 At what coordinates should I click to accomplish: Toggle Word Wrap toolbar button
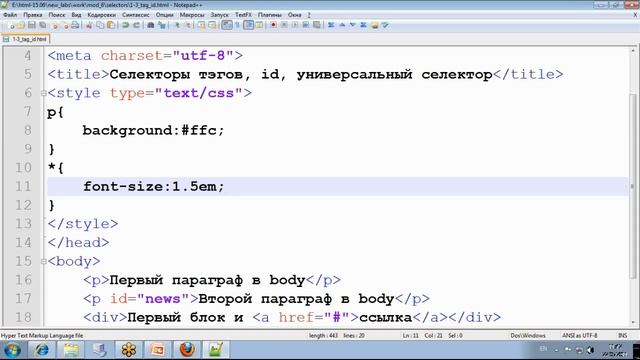tap(227, 25)
